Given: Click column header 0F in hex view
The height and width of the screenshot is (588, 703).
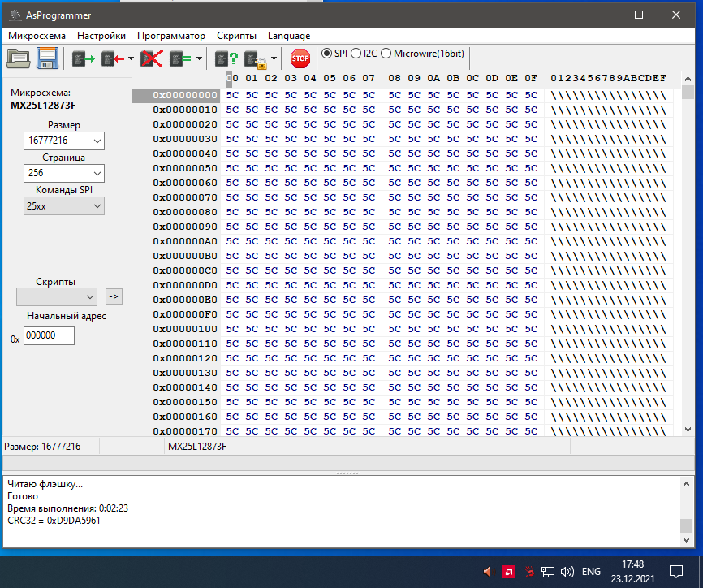Looking at the screenshot, I should tap(531, 78).
